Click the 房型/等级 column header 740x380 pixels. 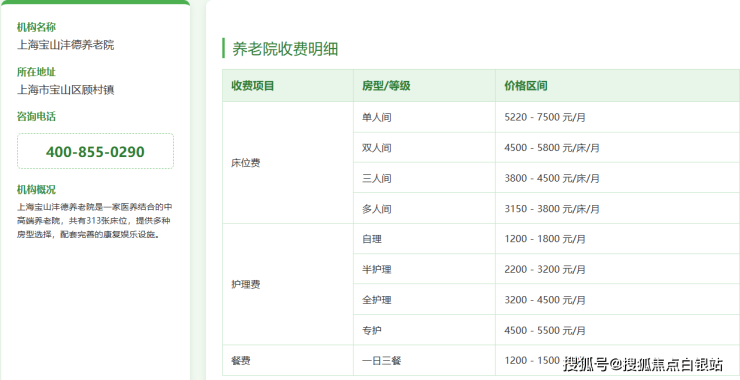tap(424, 85)
